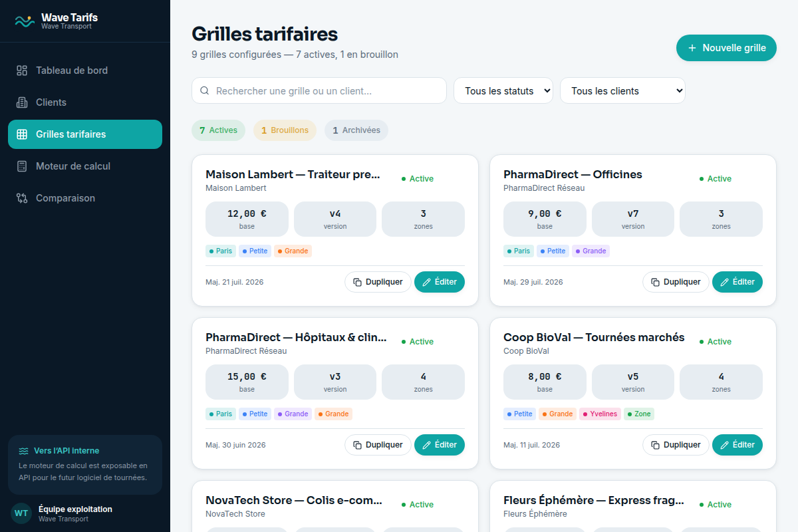
Task: Click the Clients building icon
Action: point(22,102)
